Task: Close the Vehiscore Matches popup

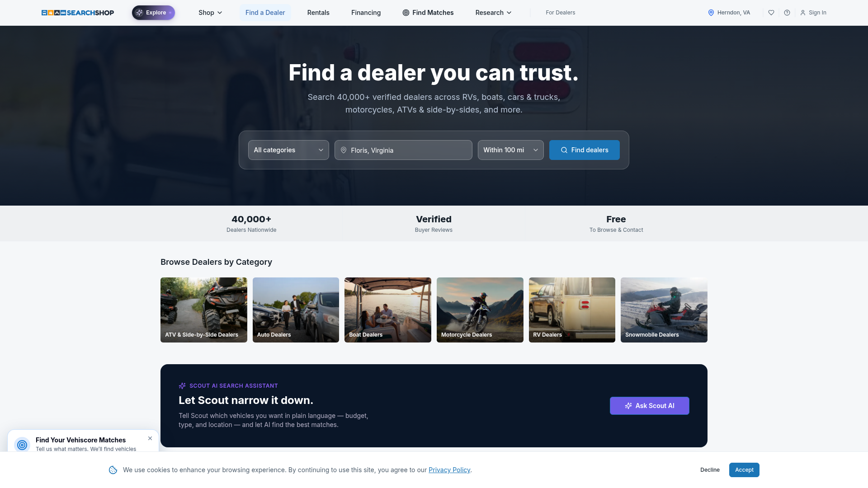Action: click(150, 438)
